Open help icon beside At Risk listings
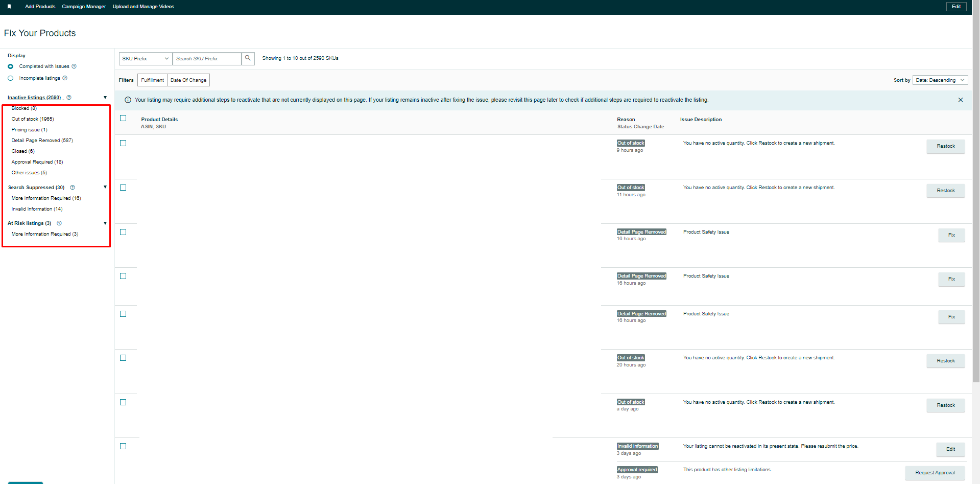The height and width of the screenshot is (484, 980). (59, 223)
